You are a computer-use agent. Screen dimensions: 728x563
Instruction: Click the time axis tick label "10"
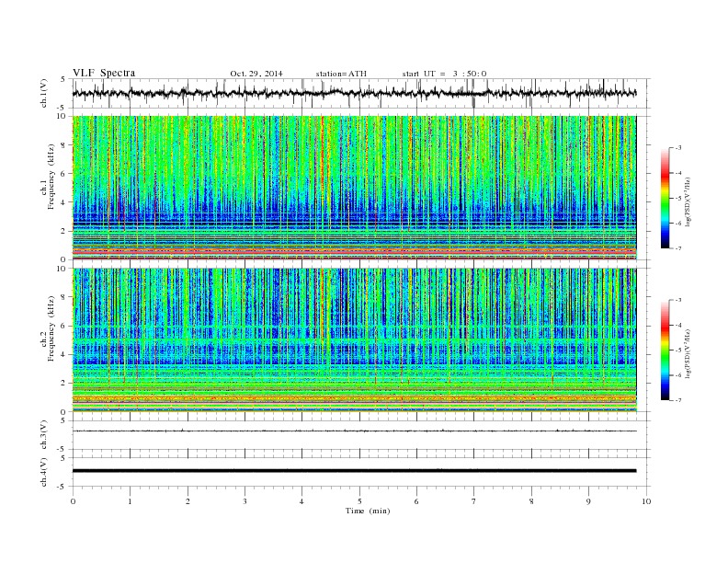(x=646, y=501)
